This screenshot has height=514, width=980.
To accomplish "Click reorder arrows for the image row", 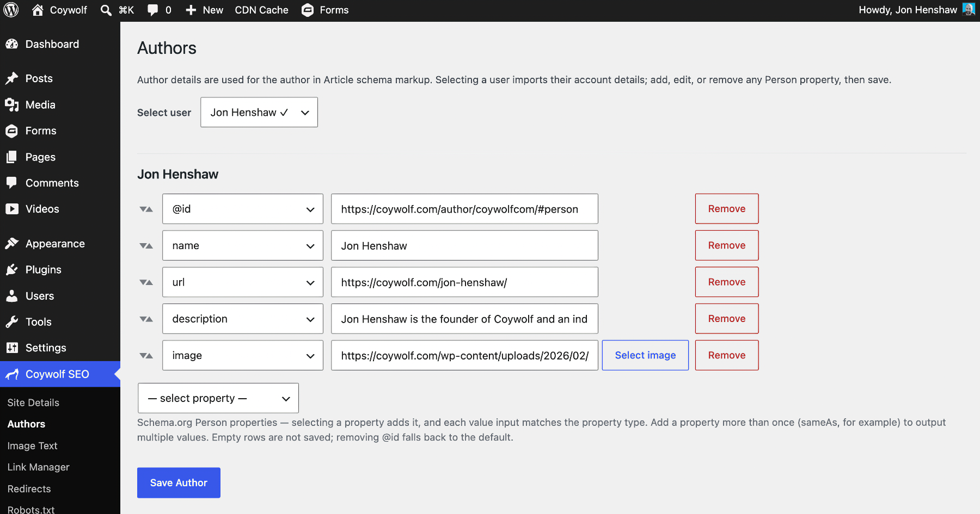I will [x=146, y=355].
